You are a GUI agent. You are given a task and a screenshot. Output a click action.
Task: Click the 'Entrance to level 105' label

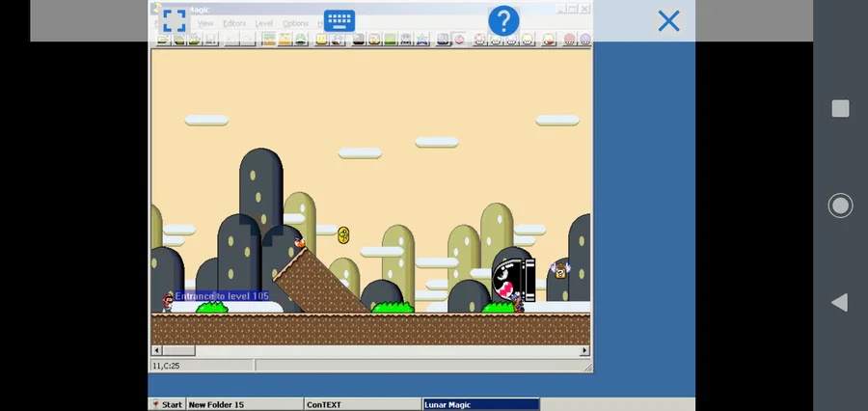[222, 296]
